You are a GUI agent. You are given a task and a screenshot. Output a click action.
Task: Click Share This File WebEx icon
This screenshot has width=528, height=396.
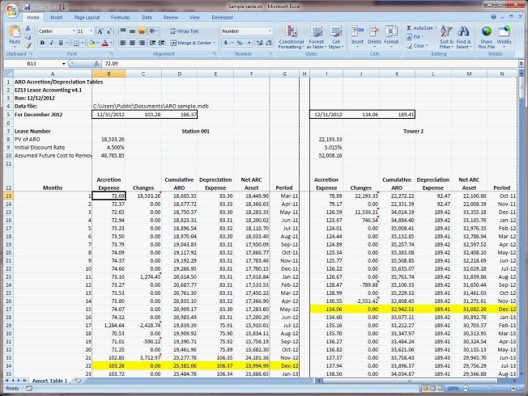[x=486, y=37]
